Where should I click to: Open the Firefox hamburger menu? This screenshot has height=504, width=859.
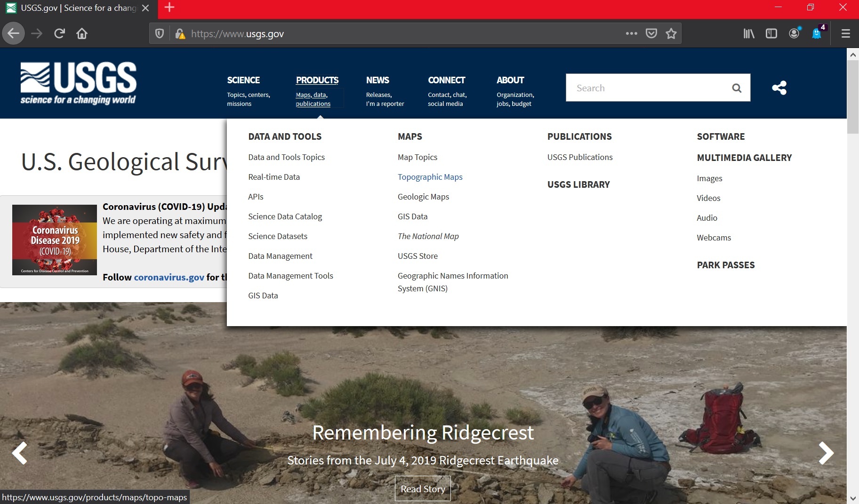845,33
